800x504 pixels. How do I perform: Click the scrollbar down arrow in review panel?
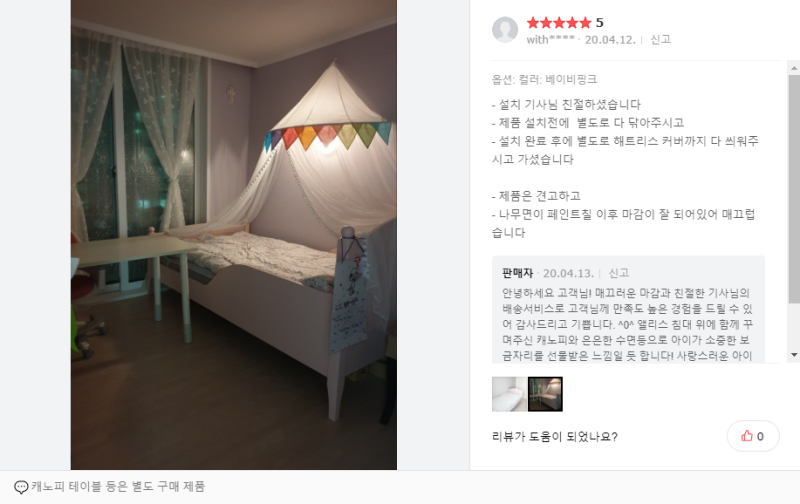[794, 355]
